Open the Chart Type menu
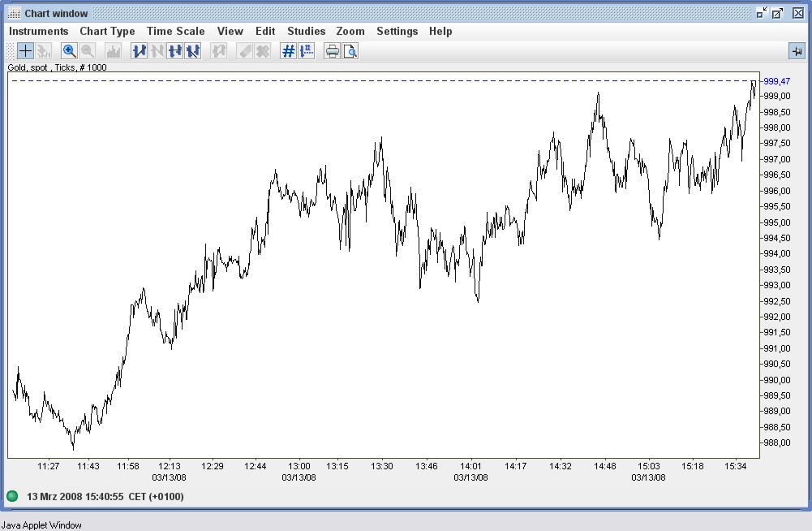Screen dimensions: 812x531 (107, 31)
